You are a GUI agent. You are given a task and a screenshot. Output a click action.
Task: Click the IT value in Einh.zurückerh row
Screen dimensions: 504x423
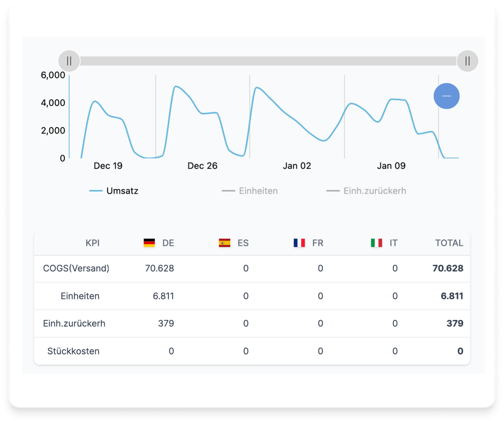click(395, 324)
